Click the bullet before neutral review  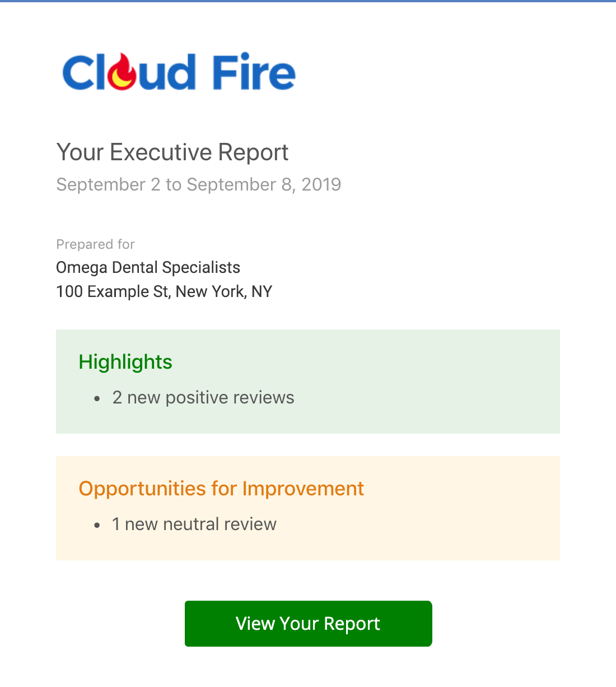(97, 525)
